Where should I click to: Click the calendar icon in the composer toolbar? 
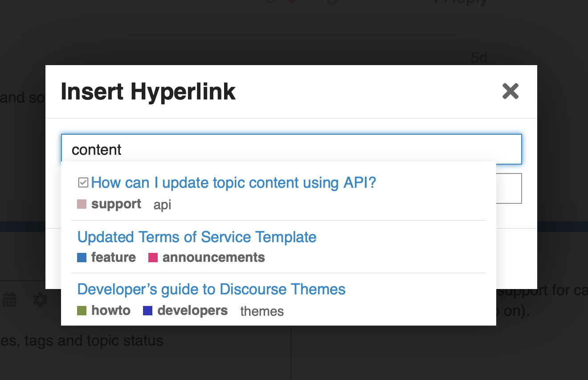[x=9, y=300]
